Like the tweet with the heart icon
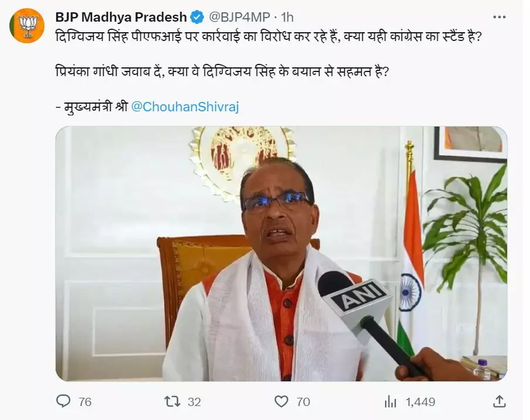The width and height of the screenshot is (530, 420). [x=281, y=401]
